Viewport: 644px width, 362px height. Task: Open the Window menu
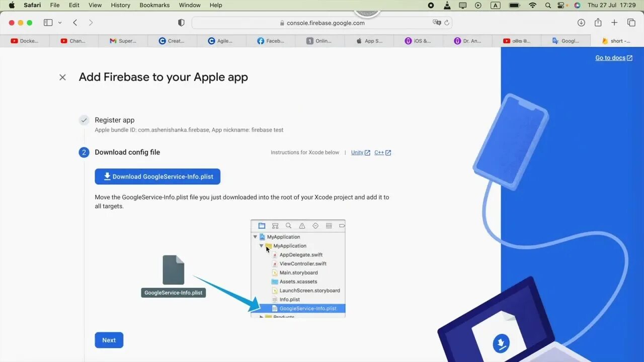[x=190, y=5]
